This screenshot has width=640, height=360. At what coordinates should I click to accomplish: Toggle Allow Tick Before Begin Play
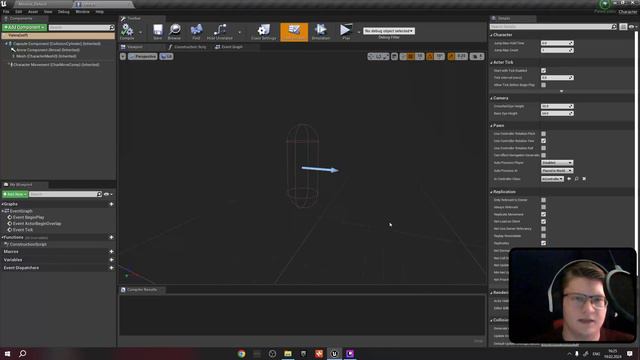point(543,85)
